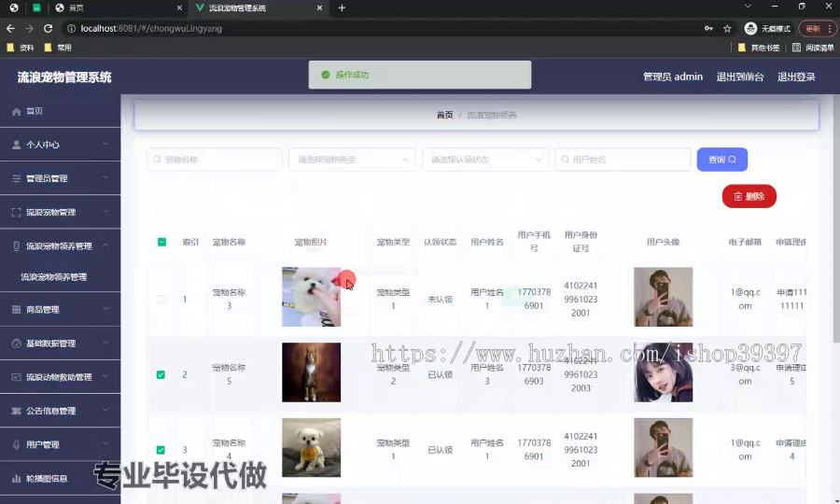Expand the 公告信息管理 sidebar menu

(60, 411)
